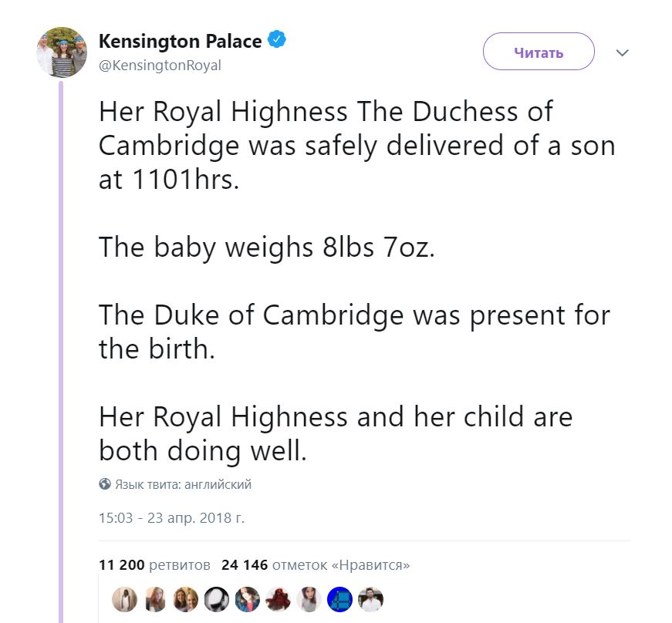Show the 24 146 отметок «Нравится» list
The width and height of the screenshot is (672, 623).
(x=315, y=565)
